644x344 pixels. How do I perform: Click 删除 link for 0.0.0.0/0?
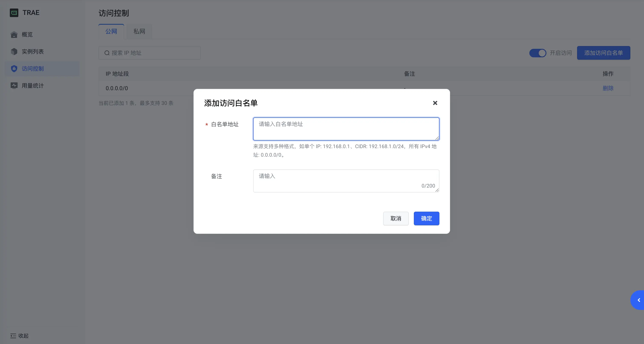[x=608, y=88]
